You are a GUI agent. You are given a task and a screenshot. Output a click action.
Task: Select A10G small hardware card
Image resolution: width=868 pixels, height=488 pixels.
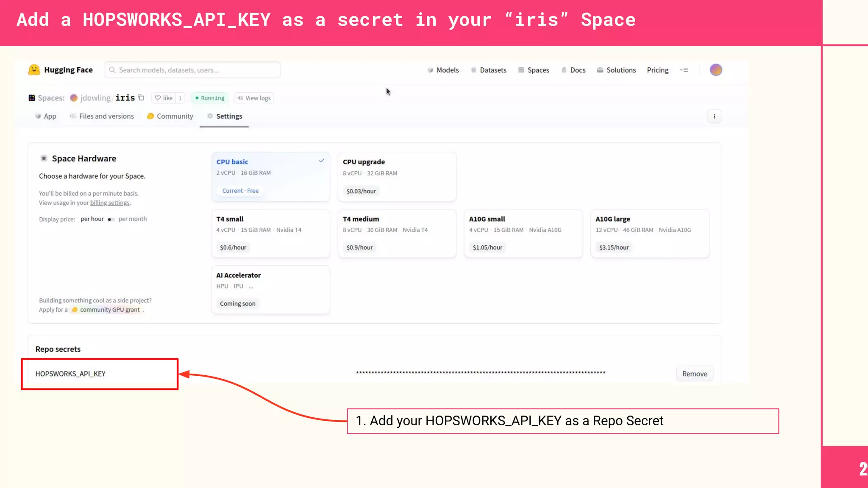[x=523, y=233]
